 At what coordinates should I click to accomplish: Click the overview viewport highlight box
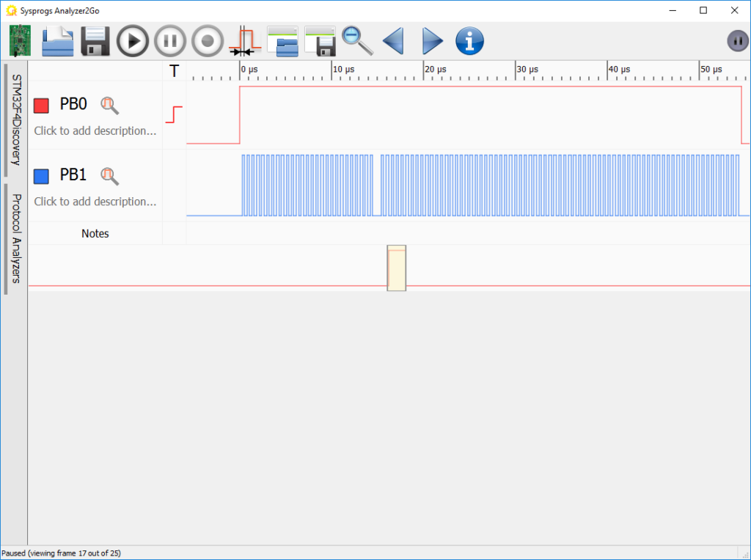pos(397,268)
